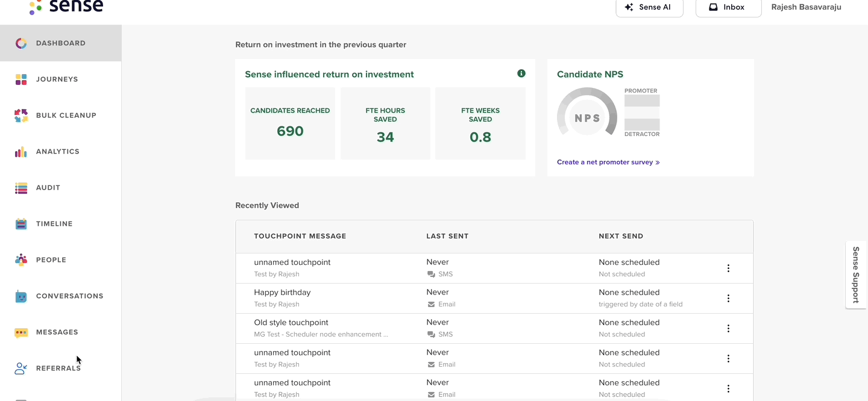Click the Next Send column header
The width and height of the screenshot is (868, 401).
point(621,236)
